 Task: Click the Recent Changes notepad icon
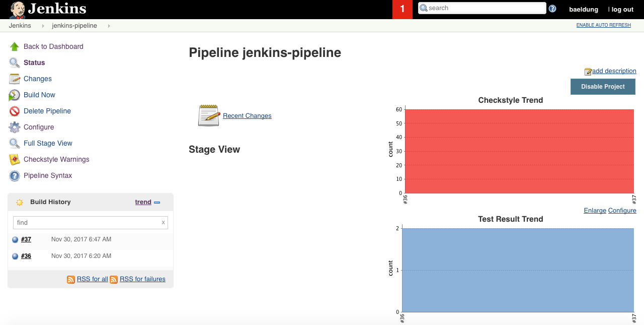208,115
